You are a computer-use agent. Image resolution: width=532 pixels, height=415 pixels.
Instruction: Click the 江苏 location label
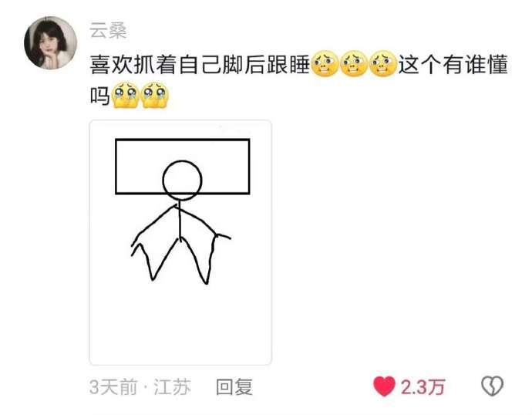pyautogui.click(x=173, y=386)
